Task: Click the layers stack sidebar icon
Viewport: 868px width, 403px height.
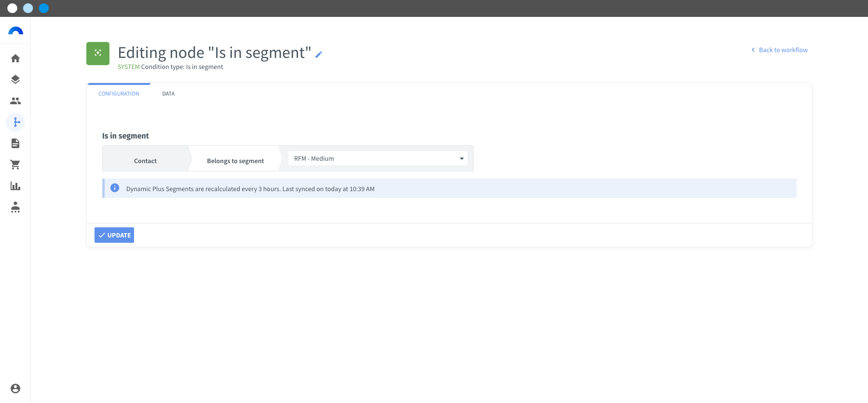Action: (15, 80)
